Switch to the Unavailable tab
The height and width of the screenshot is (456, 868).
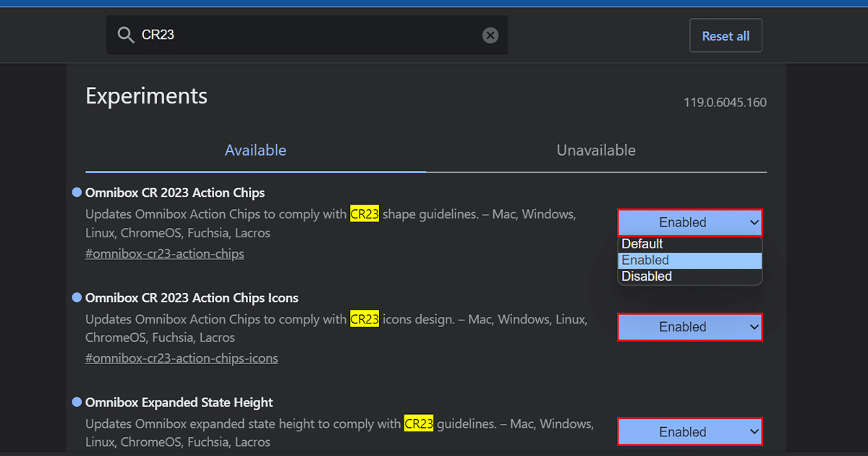[x=595, y=150]
